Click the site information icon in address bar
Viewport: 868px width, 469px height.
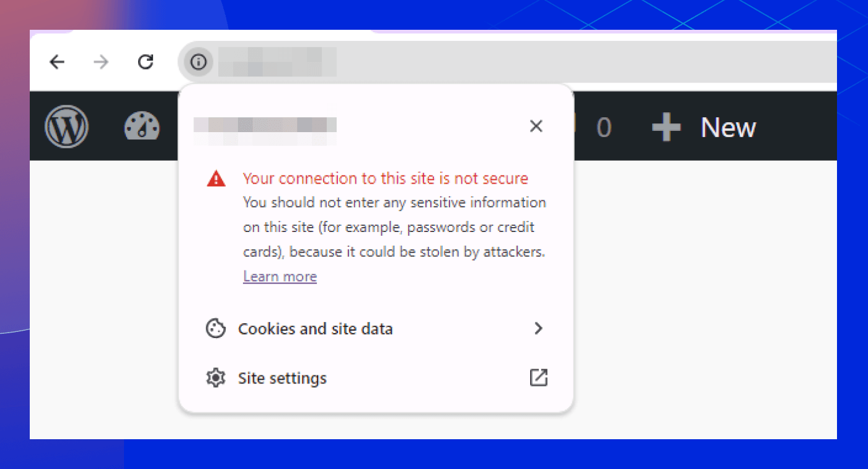[x=198, y=62]
